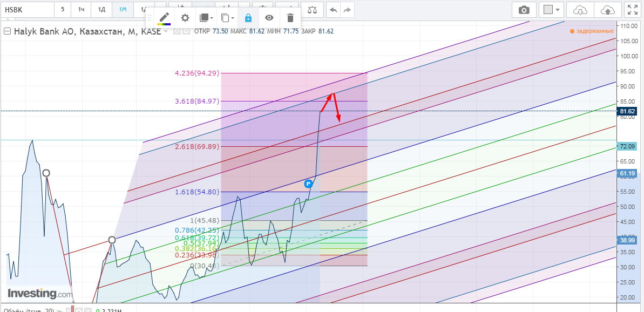The width and height of the screenshot is (644, 312).
Task: Click the 0.5(37.94) Fibonacci level label
Action: click(x=201, y=243)
